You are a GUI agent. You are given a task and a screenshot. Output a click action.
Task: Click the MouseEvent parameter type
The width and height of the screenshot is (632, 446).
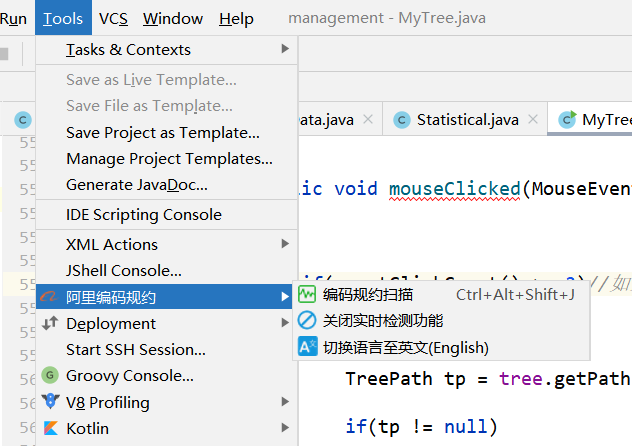point(582,189)
